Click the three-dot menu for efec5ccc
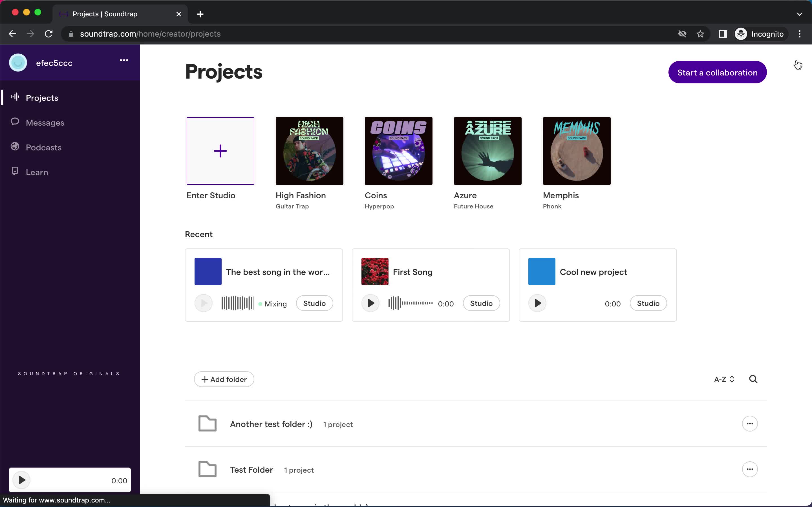 [123, 61]
